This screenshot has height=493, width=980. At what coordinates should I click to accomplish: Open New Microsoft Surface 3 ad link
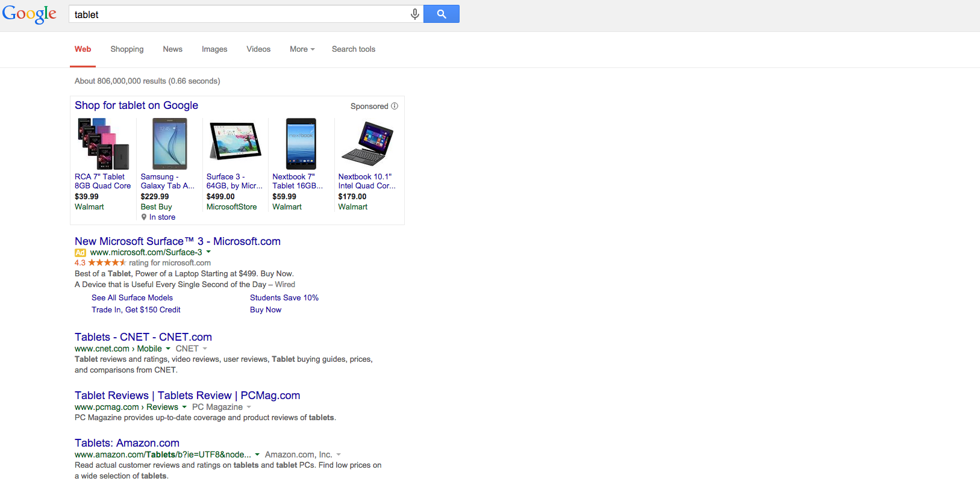(178, 241)
